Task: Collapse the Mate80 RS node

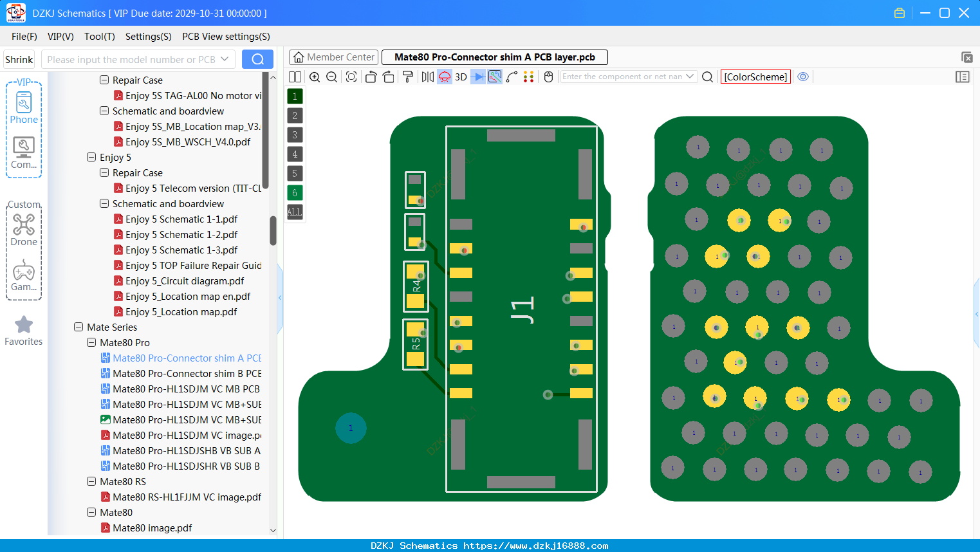Action: pyautogui.click(x=91, y=481)
